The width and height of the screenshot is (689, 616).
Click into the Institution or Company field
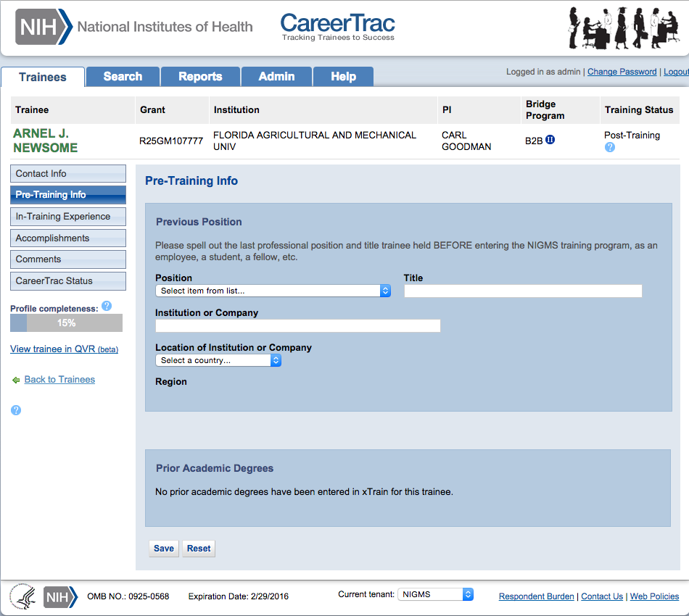[x=298, y=326]
